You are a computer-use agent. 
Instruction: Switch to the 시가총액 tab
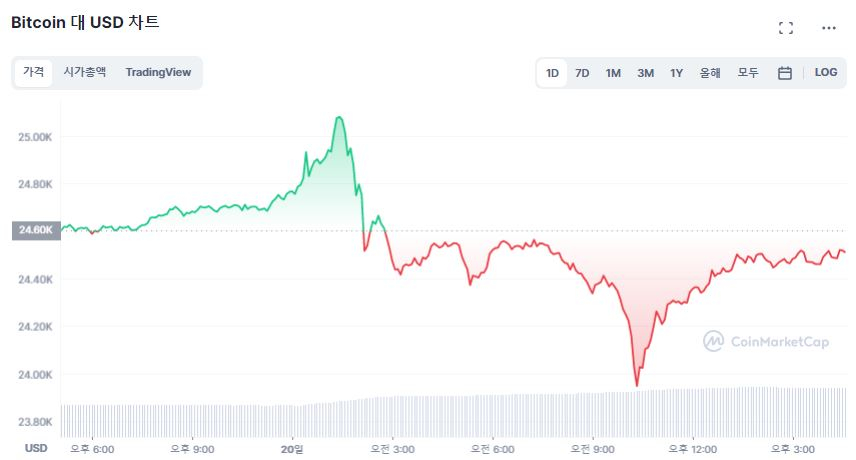coord(85,72)
